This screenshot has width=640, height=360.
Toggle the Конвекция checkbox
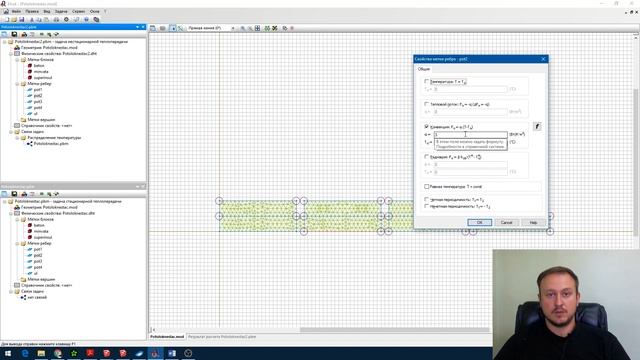pos(427,127)
